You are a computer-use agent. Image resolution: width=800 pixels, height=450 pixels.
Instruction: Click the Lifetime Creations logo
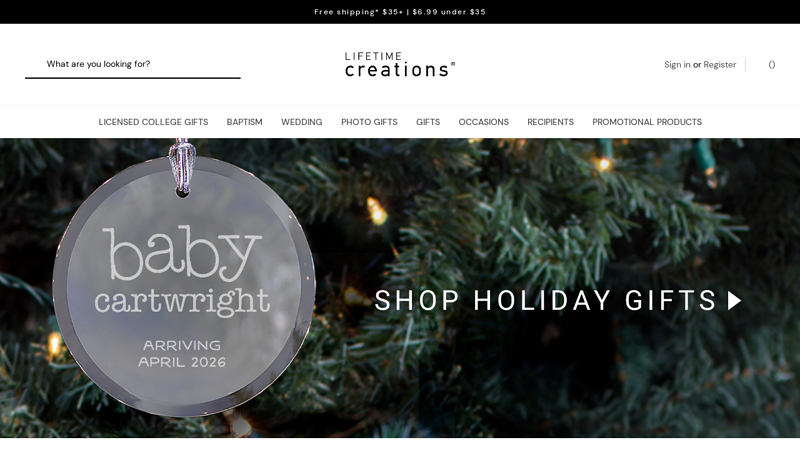(399, 65)
